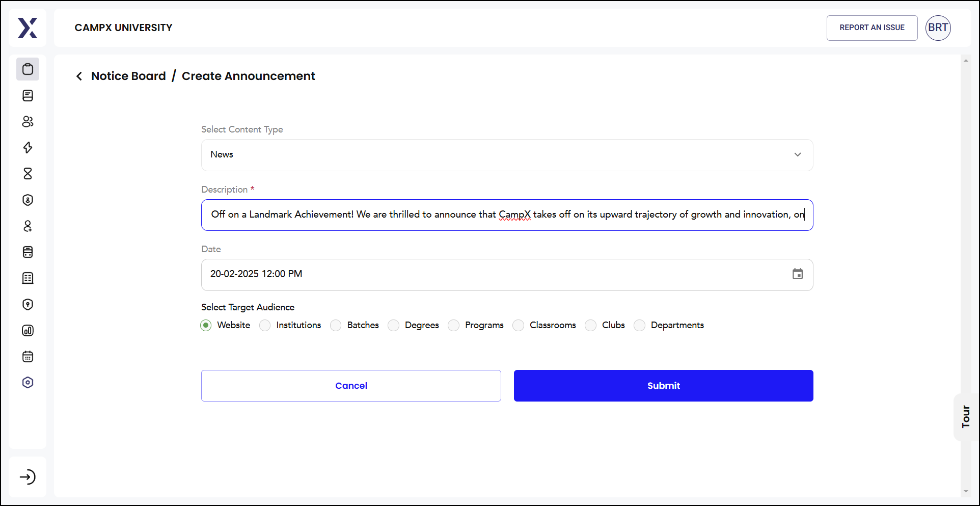Open the hexagon settings sidebar icon
Image resolution: width=980 pixels, height=506 pixels.
pyautogui.click(x=28, y=382)
